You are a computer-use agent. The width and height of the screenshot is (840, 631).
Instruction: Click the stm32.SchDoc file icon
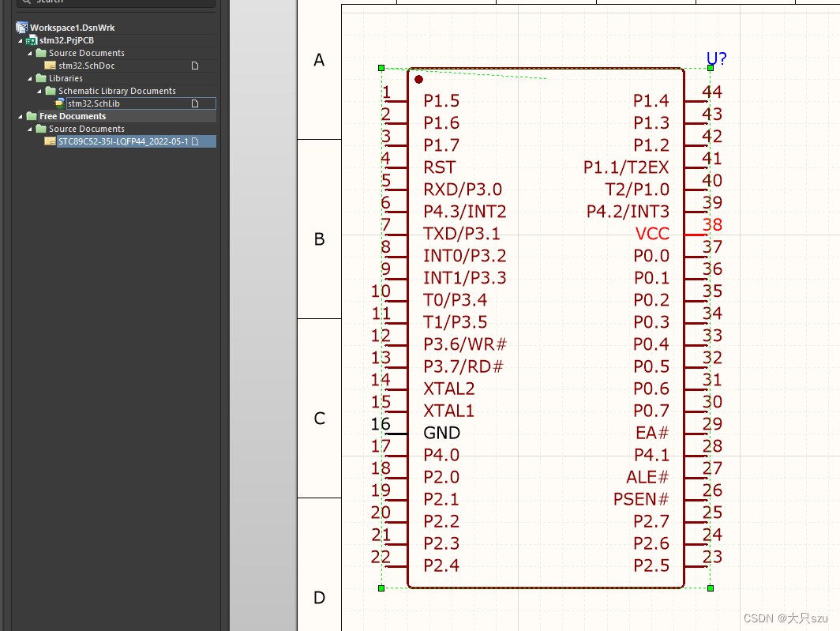(51, 66)
